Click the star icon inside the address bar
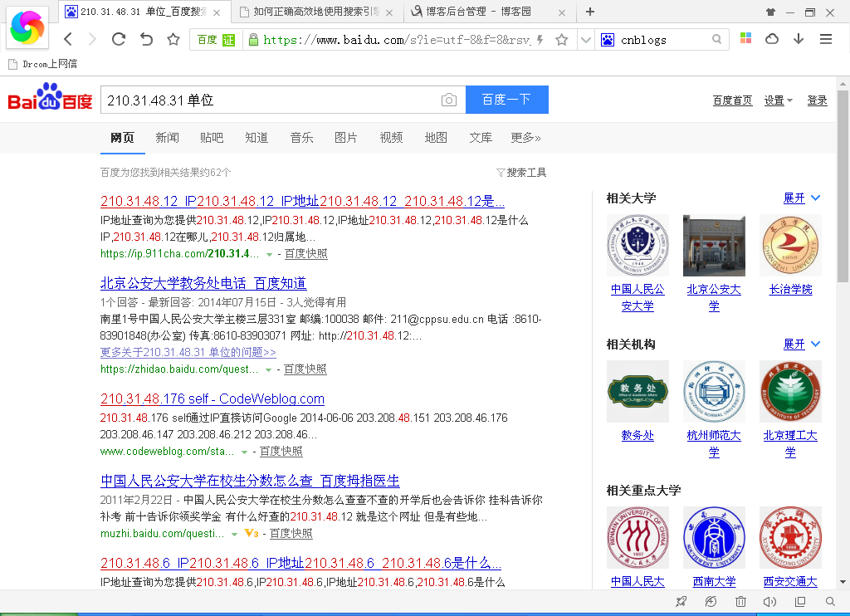Screen dimensions: 850x616 point(562,40)
